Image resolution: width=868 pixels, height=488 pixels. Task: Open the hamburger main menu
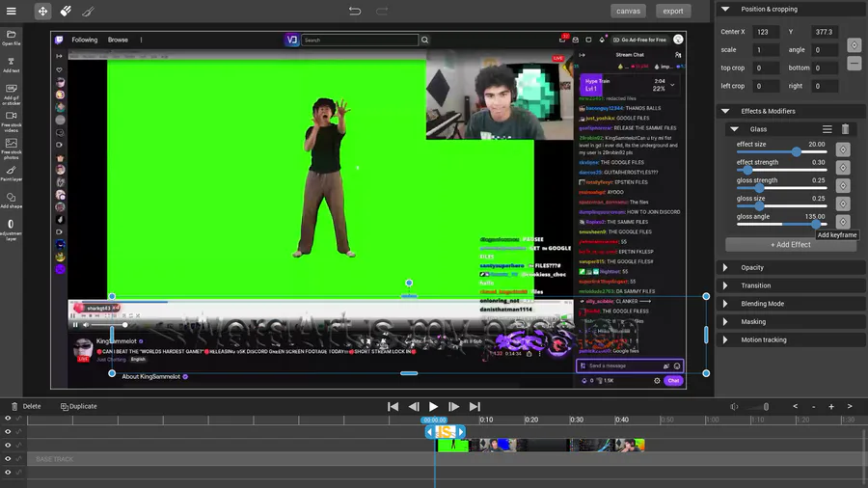point(11,11)
